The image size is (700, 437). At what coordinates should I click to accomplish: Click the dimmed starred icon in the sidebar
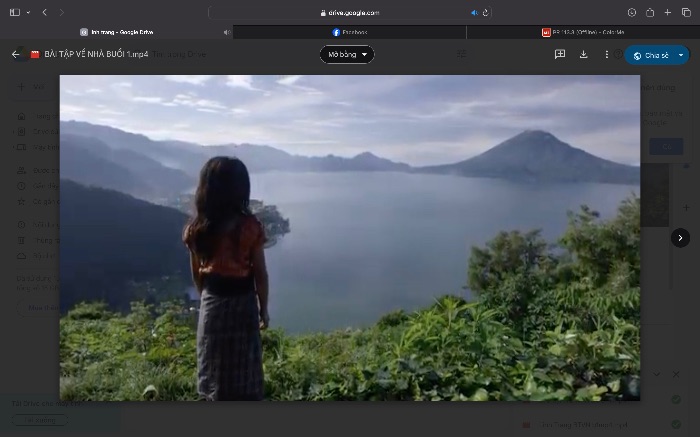click(21, 201)
